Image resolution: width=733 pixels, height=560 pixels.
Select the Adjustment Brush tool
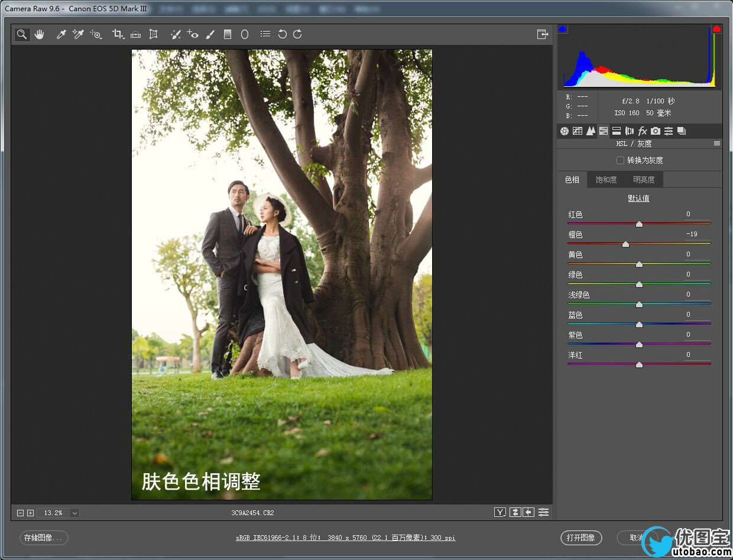210,34
